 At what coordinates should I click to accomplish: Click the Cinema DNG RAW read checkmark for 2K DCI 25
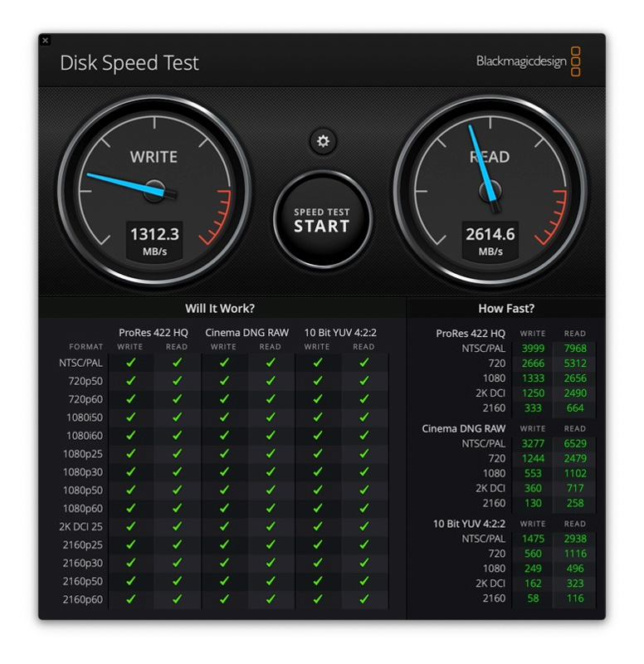(271, 526)
